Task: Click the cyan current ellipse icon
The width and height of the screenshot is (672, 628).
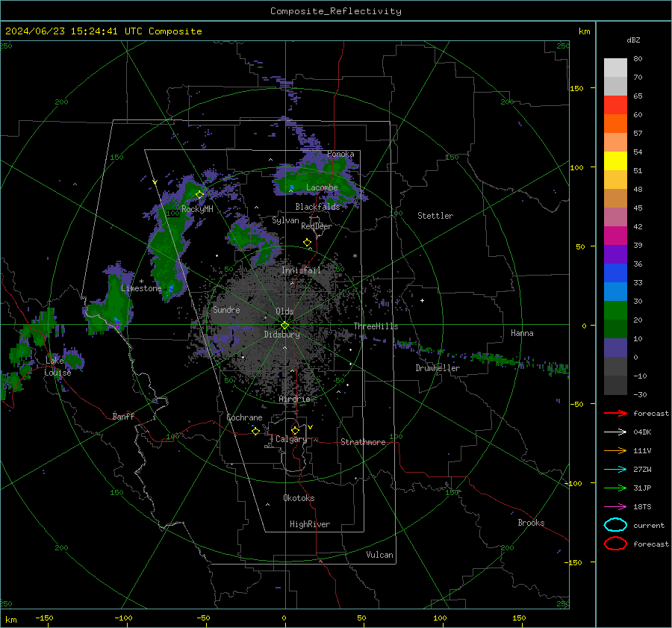Action: pos(615,525)
